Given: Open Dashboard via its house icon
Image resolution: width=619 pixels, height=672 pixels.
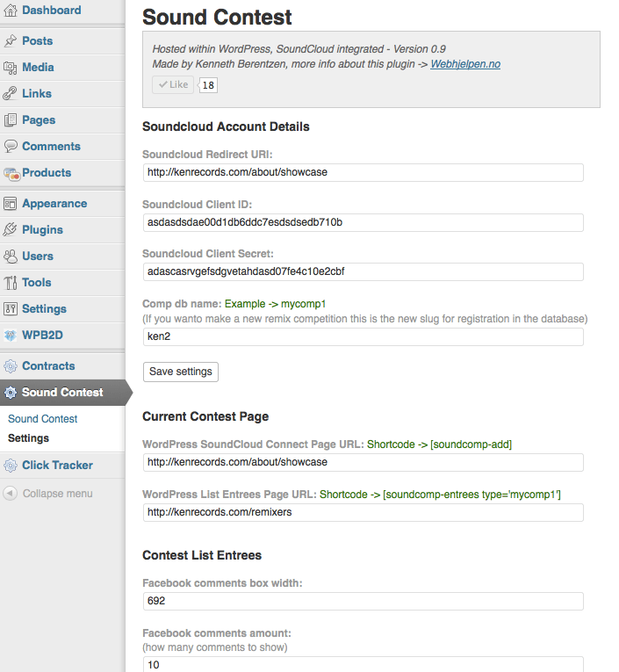Looking at the screenshot, I should pos(11,10).
